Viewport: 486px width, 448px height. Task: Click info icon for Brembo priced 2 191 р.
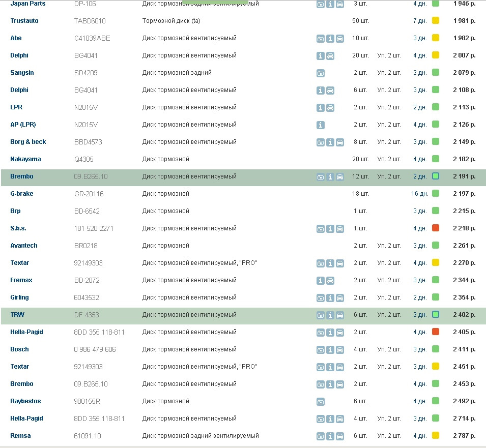330,177
